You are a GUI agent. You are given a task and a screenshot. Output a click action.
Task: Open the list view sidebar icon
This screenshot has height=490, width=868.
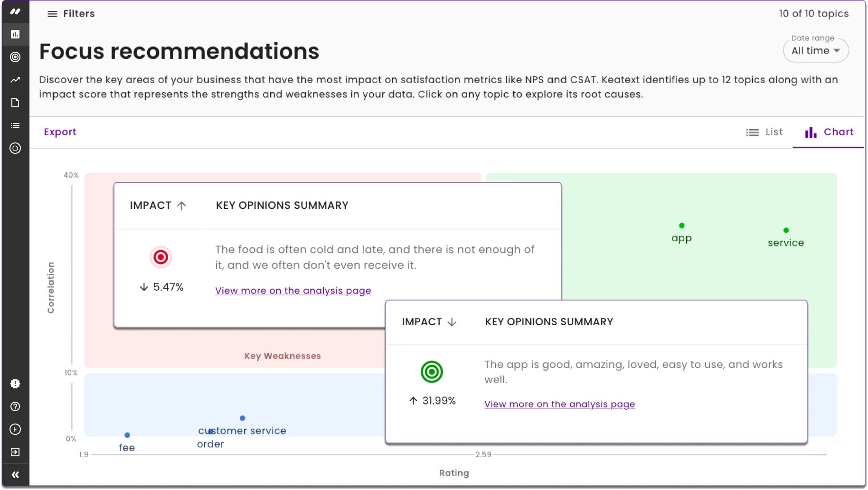point(15,125)
